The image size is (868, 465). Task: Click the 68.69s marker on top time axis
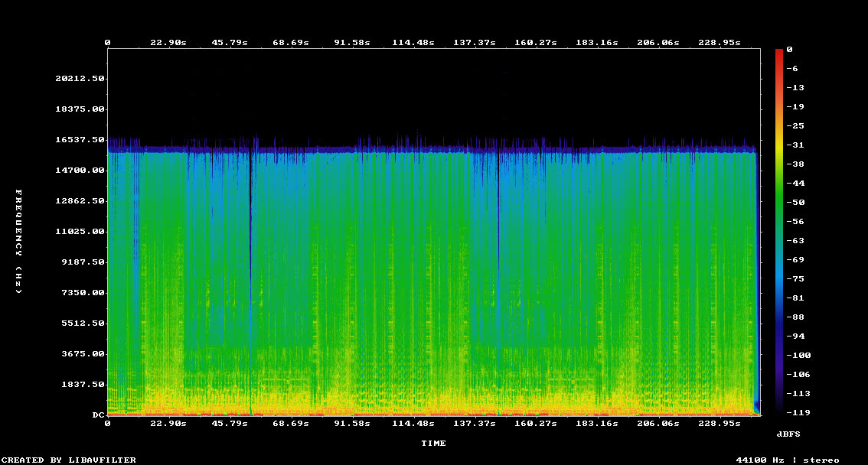click(x=291, y=43)
